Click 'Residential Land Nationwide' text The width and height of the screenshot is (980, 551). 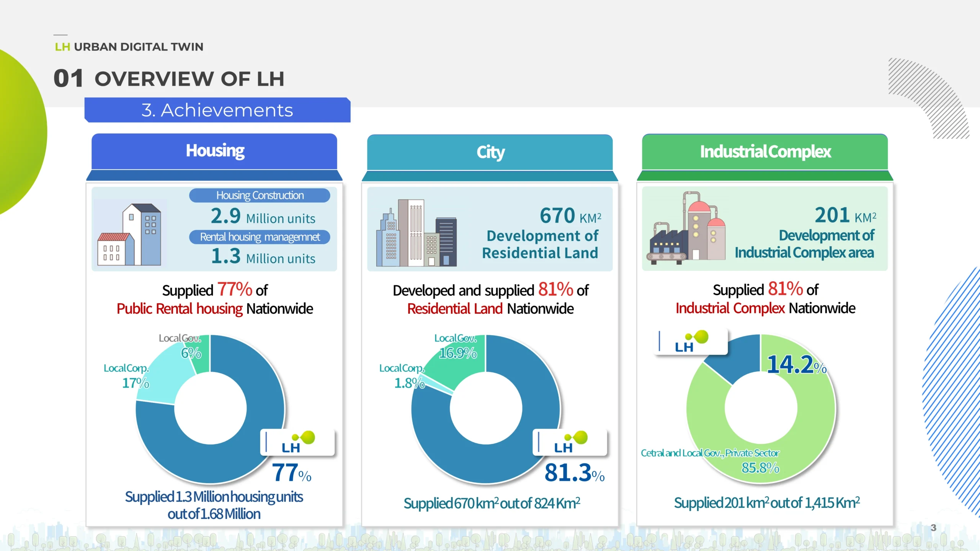pyautogui.click(x=490, y=309)
